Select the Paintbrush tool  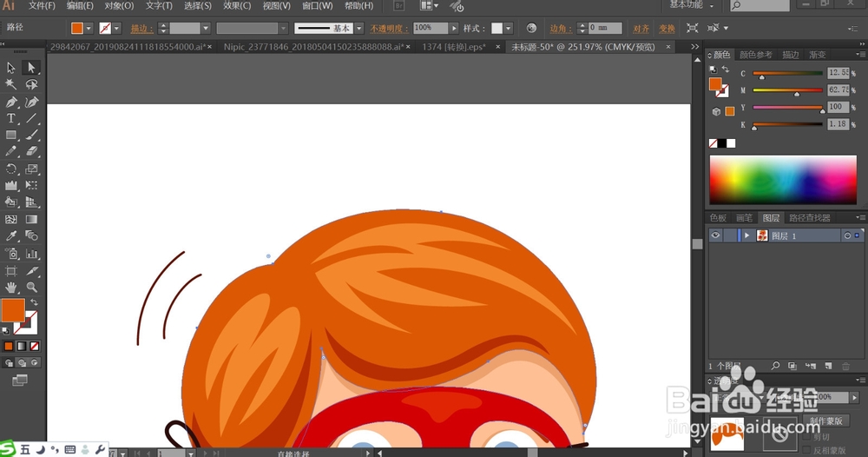tap(31, 135)
